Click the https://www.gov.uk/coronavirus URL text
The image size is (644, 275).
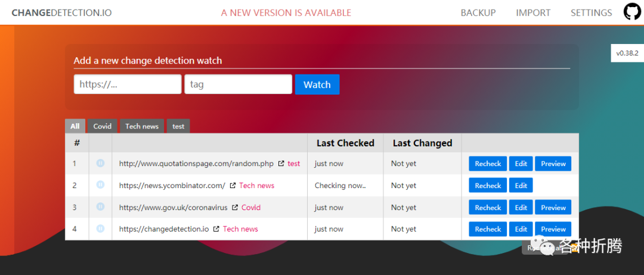click(x=174, y=207)
